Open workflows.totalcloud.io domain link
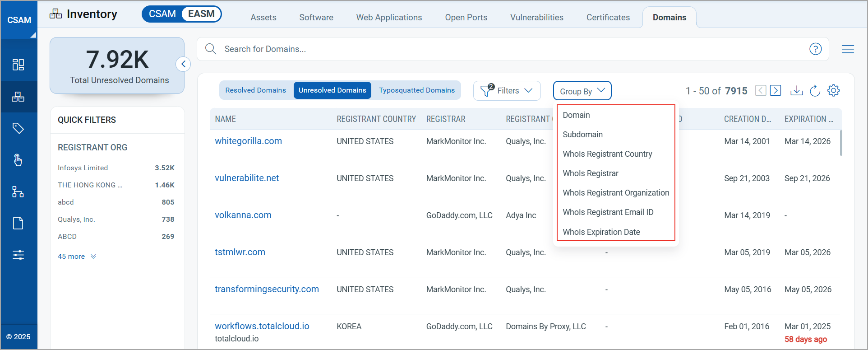This screenshot has height=350, width=868. coord(262,326)
